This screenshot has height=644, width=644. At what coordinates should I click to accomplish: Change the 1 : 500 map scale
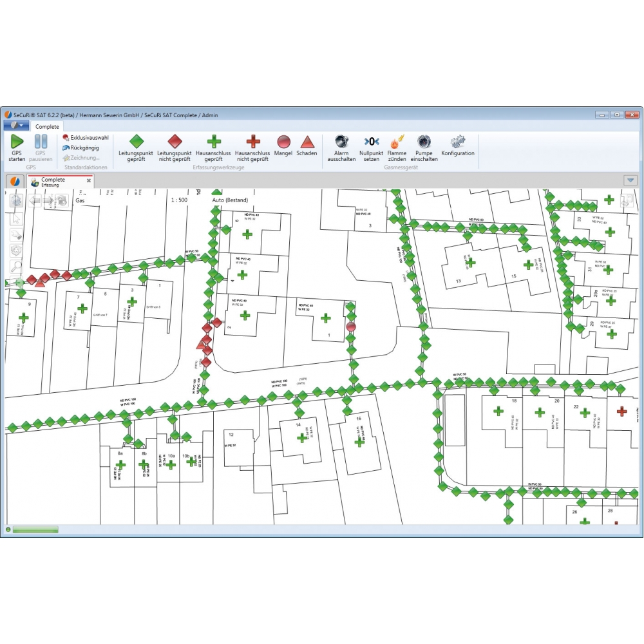(x=179, y=200)
